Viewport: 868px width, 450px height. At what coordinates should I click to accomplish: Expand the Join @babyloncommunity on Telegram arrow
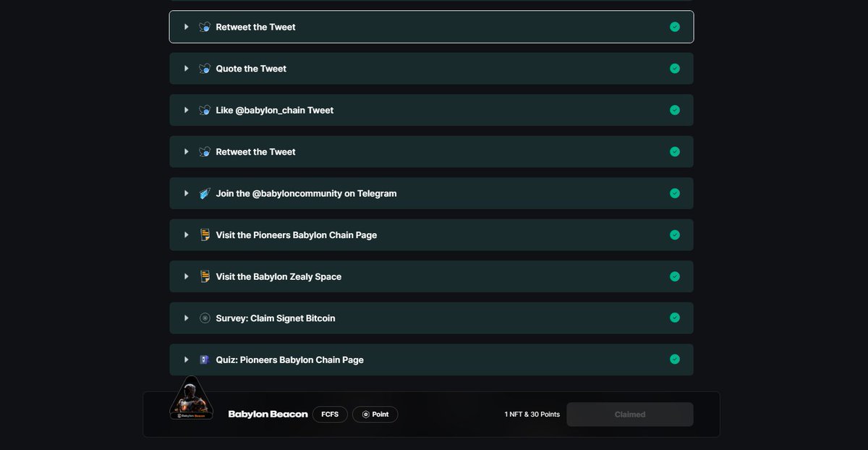coord(187,193)
